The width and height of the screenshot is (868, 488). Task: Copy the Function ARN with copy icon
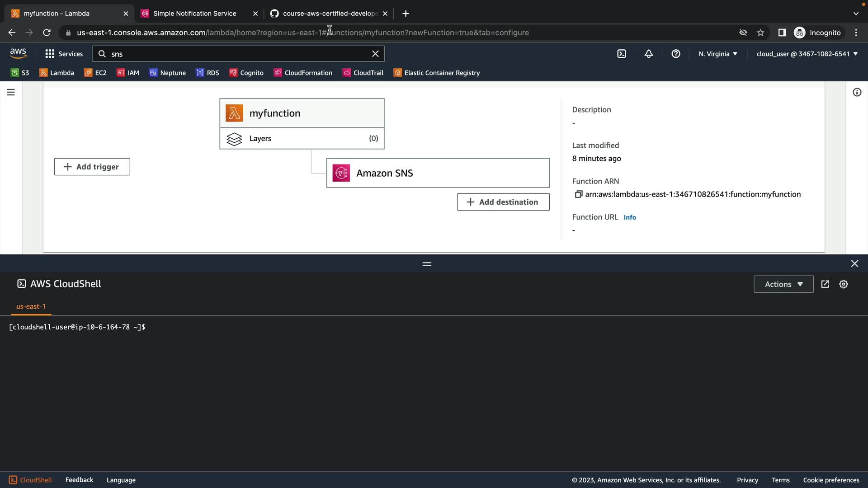click(578, 194)
